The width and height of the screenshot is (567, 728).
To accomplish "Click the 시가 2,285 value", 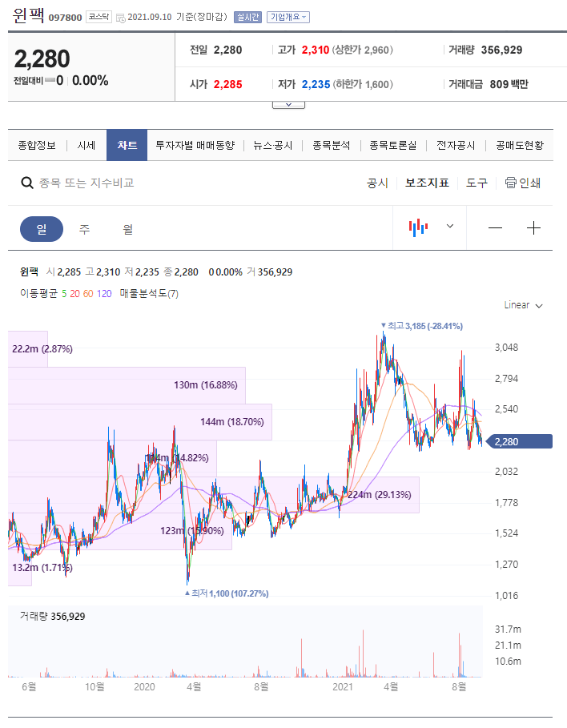I will coord(227,84).
